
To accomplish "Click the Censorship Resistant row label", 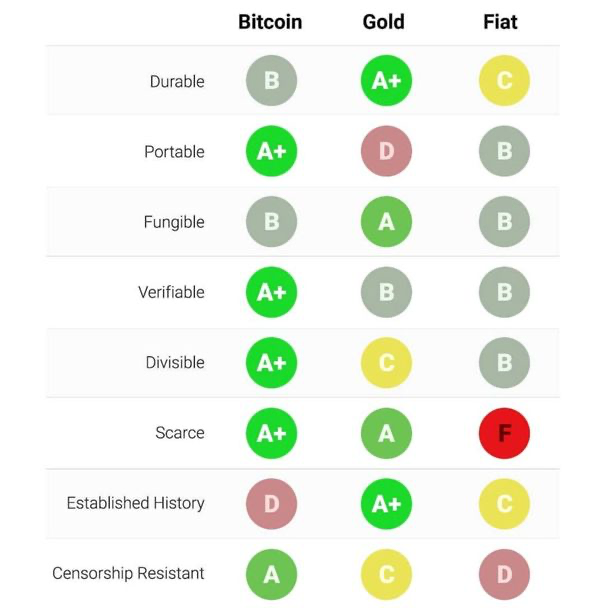I will coord(128,573).
